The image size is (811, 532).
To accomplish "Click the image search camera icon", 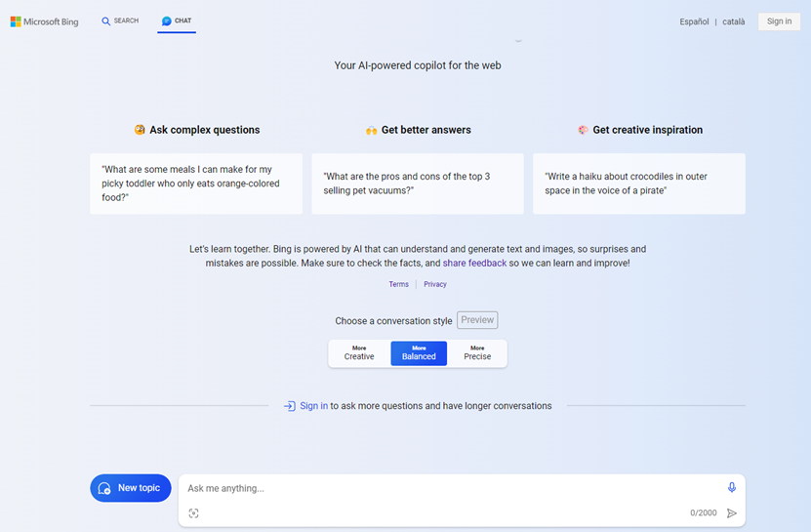I will (193, 513).
